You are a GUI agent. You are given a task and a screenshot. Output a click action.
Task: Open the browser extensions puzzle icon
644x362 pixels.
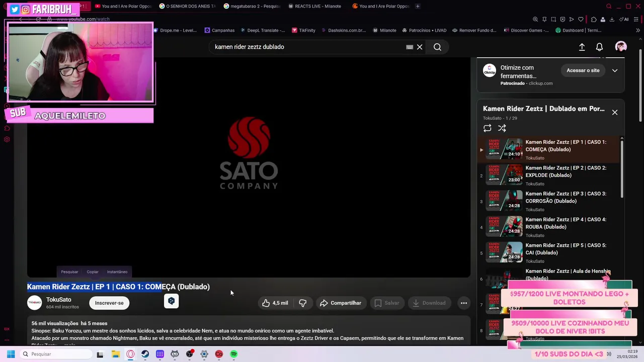[594, 19]
